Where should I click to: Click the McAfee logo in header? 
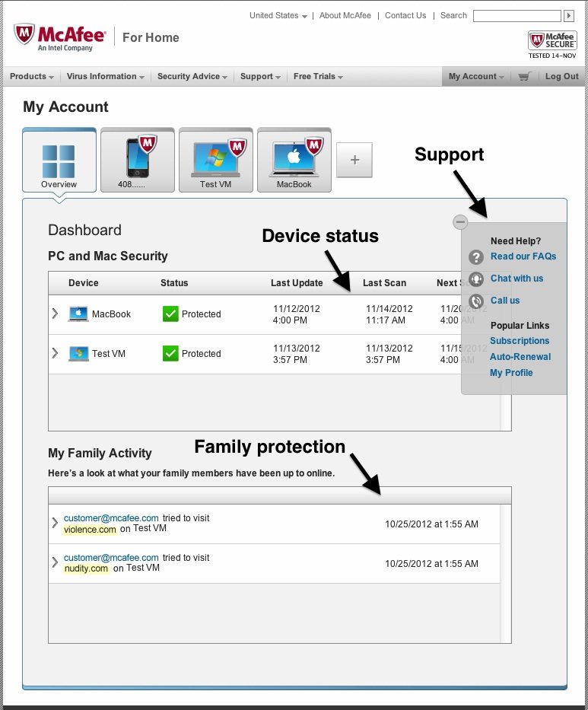(59, 37)
